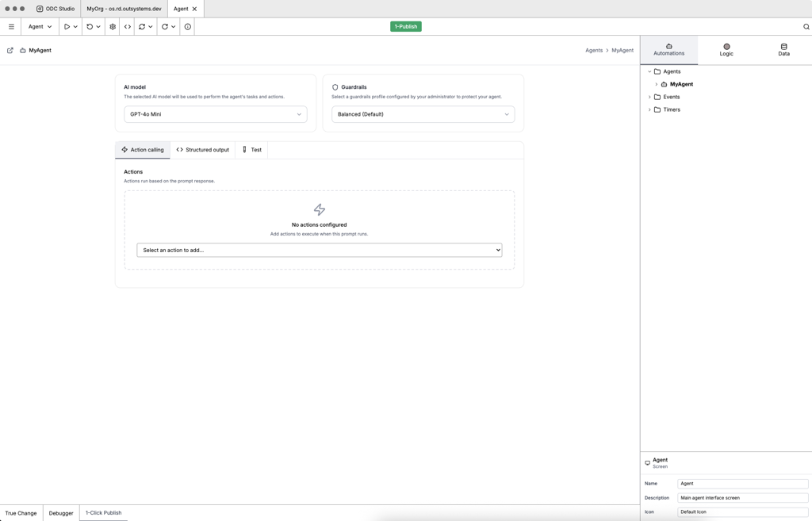Screen dimensions: 812x521
Task: Open the 1-Click Publish bottom tab
Action: point(104,513)
